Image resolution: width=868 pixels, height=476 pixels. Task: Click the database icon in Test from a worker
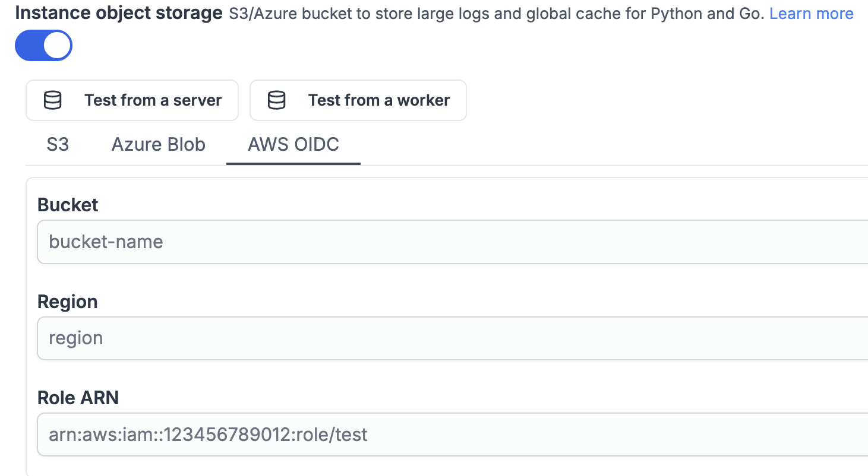[276, 100]
